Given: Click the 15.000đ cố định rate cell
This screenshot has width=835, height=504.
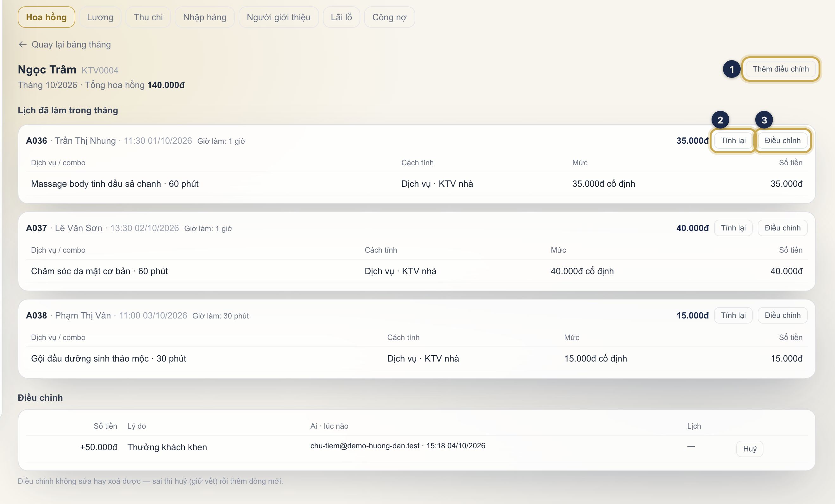Looking at the screenshot, I should pyautogui.click(x=595, y=359).
